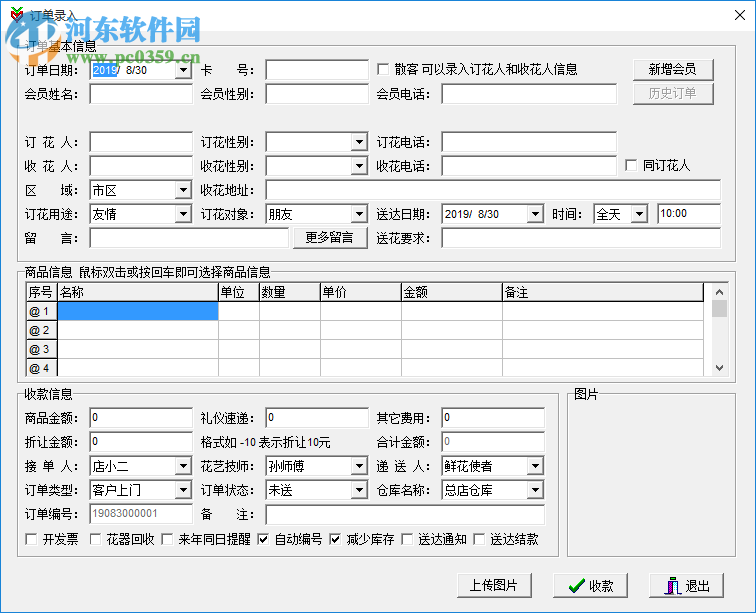Open the 送达日期 date picker
Screen dimensions: 756x613
tap(535, 214)
